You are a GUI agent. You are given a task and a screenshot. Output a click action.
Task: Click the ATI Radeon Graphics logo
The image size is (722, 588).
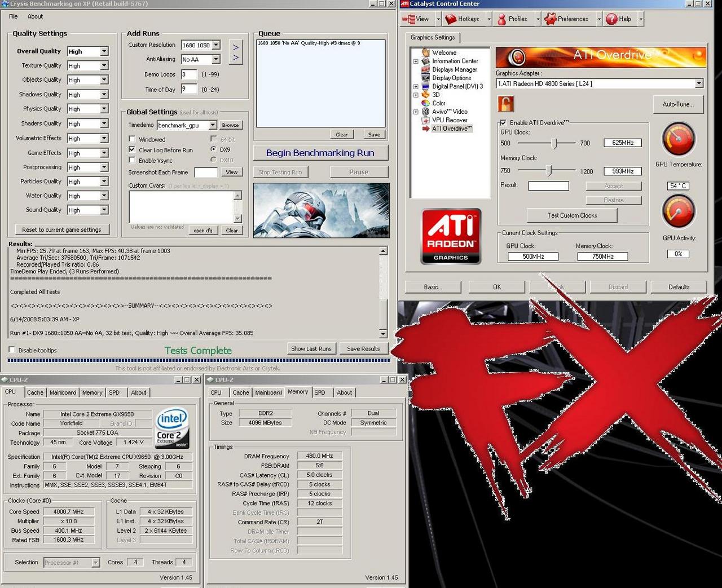click(451, 236)
